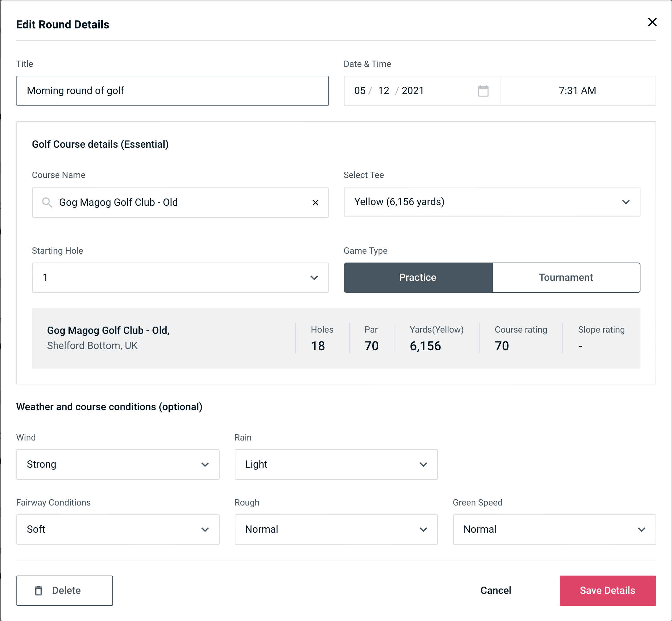Image resolution: width=672 pixels, height=621 pixels.
Task: Click the dropdown chevron for Select Tee
Action: (x=626, y=202)
